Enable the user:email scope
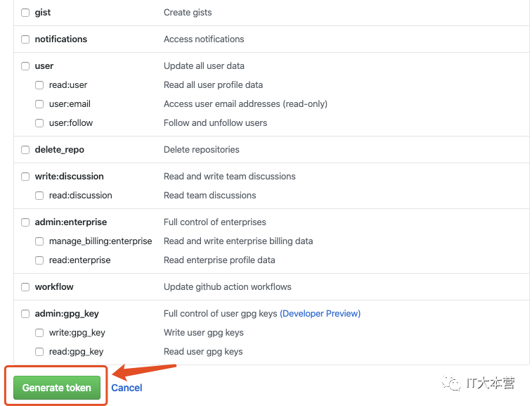532x406 pixels. pos(40,104)
